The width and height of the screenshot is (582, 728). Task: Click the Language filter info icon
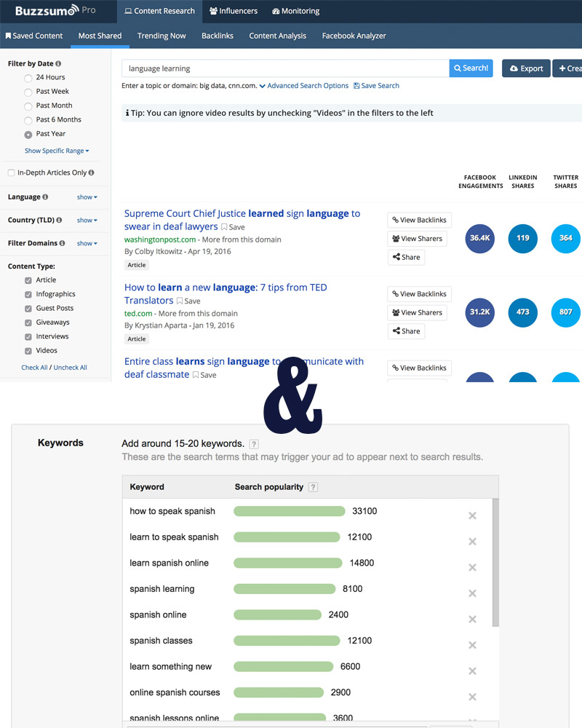[x=45, y=197]
